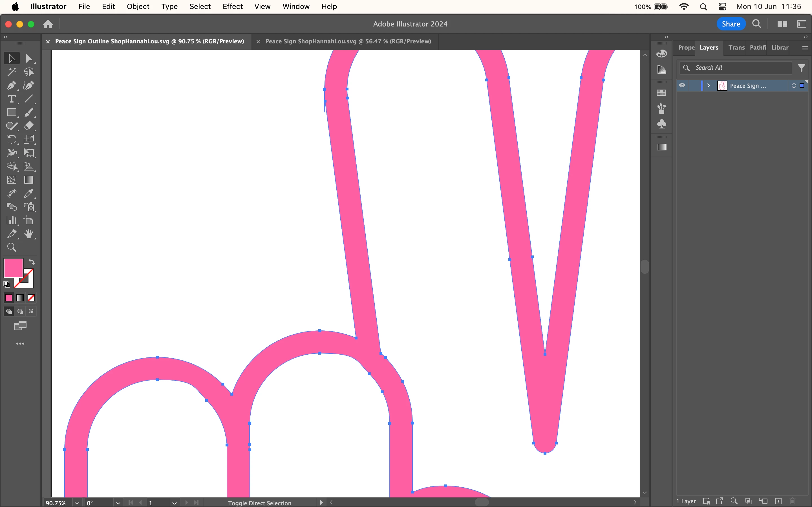812x507 pixels.
Task: Create new layer from Layers panel footer
Action: 778,501
